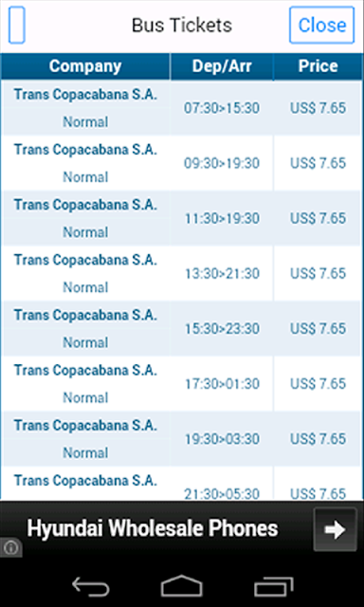Screen dimensions: 364x607
Task: Close the Bus Tickets screen
Action: pyautogui.click(x=322, y=26)
